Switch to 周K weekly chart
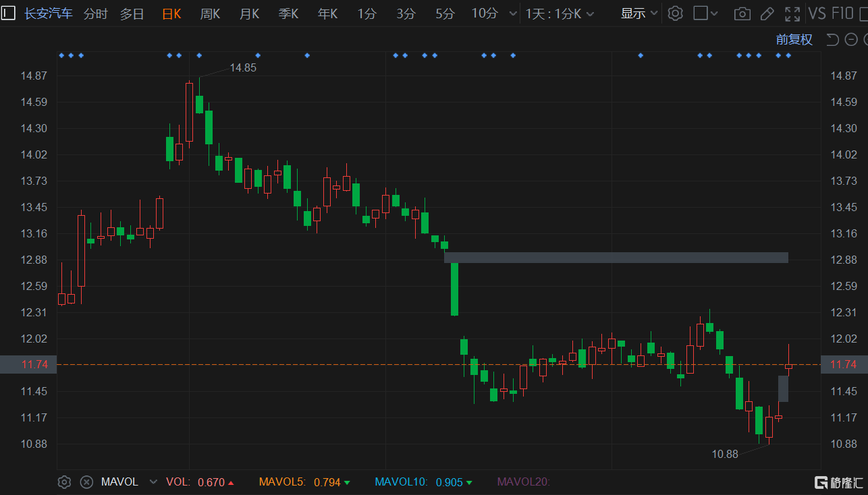Viewport: 868px width, 495px height. tap(210, 13)
